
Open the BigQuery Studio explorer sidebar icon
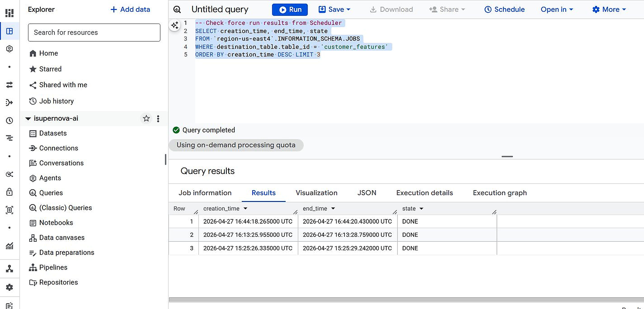coord(9,31)
